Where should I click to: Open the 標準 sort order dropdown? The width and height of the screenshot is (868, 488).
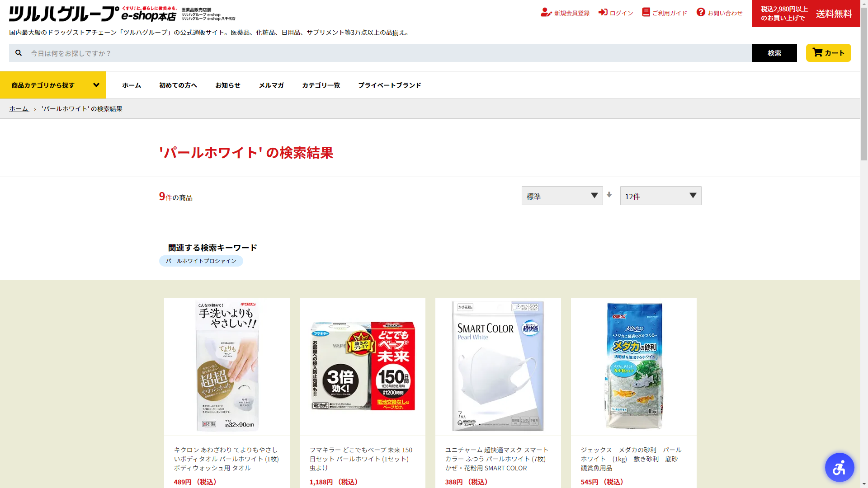(x=562, y=196)
